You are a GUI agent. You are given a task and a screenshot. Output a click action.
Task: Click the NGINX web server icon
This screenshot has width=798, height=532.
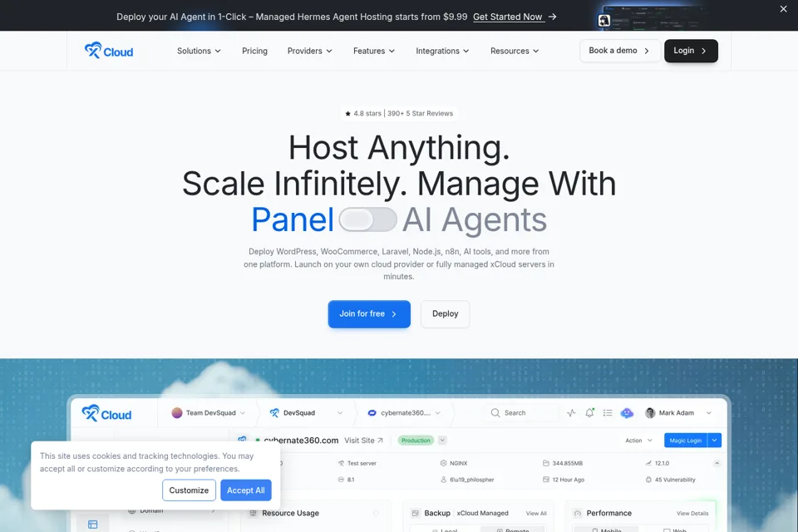[x=443, y=463]
